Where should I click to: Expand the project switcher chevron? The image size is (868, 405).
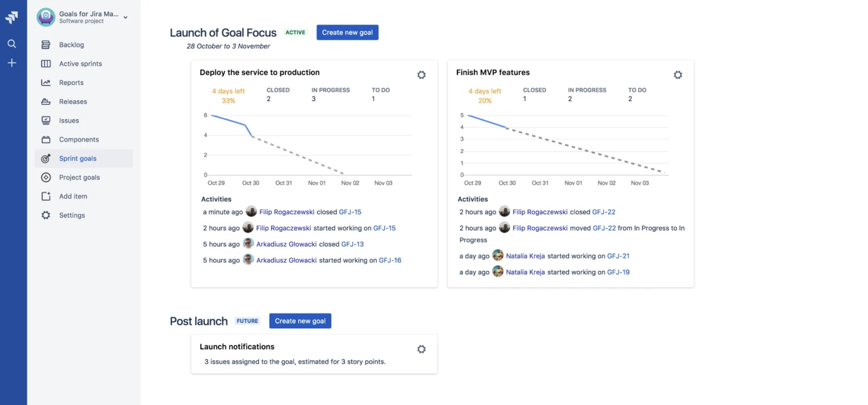click(x=125, y=17)
